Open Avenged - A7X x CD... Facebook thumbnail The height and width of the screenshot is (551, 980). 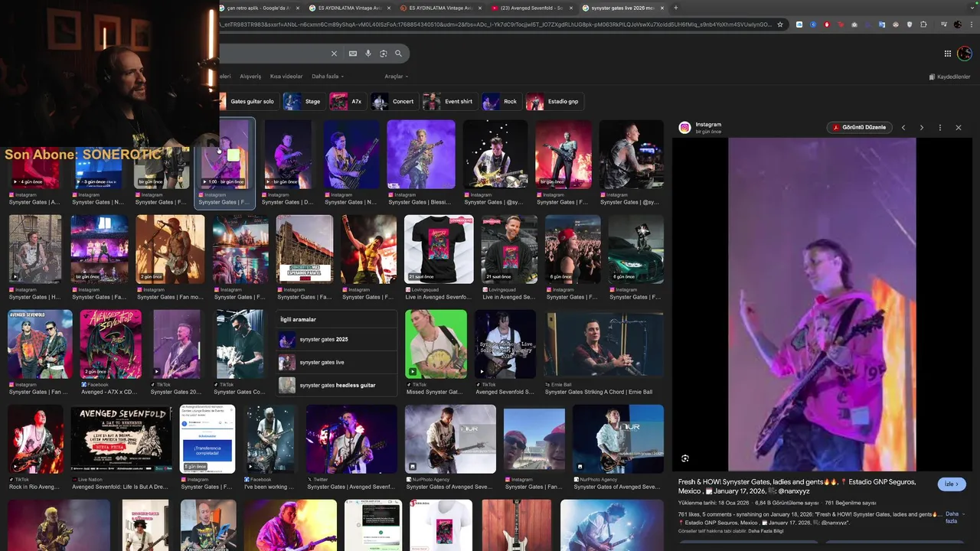[x=110, y=344]
